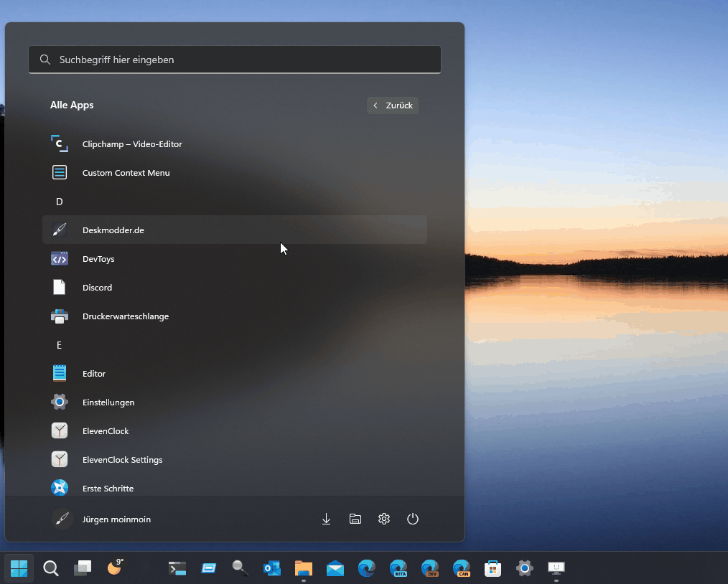
Task: Open Downloads folder icon in Start footer
Action: tap(327, 519)
